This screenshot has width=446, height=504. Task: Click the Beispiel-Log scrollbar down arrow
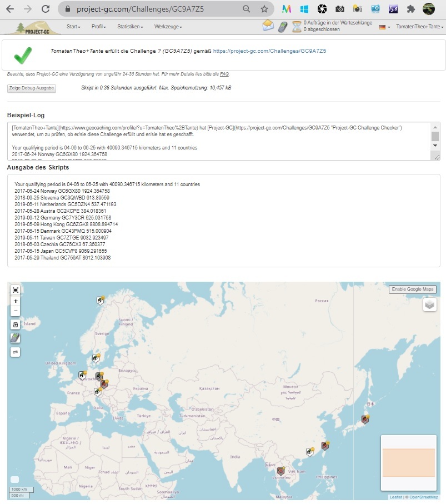pos(435,146)
